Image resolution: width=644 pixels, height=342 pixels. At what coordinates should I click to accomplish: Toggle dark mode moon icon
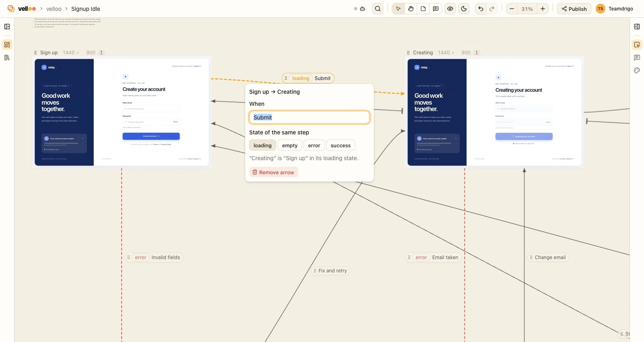coord(464,8)
